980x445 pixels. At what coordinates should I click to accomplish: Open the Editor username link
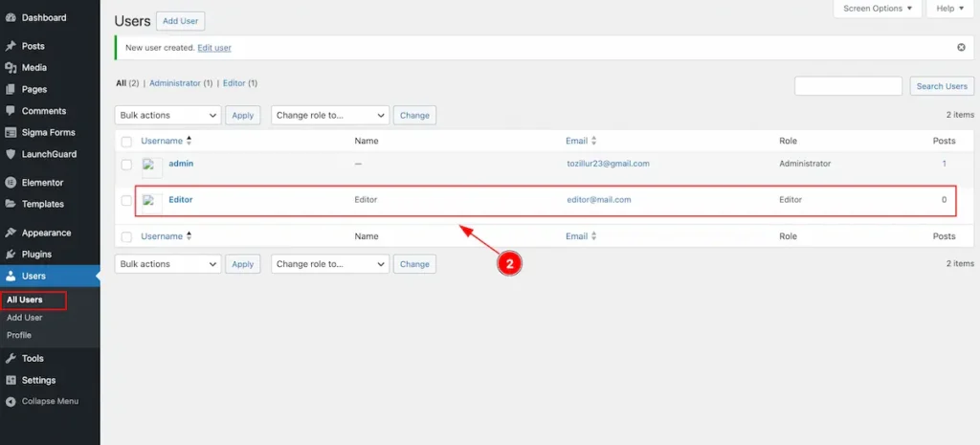[x=181, y=200]
